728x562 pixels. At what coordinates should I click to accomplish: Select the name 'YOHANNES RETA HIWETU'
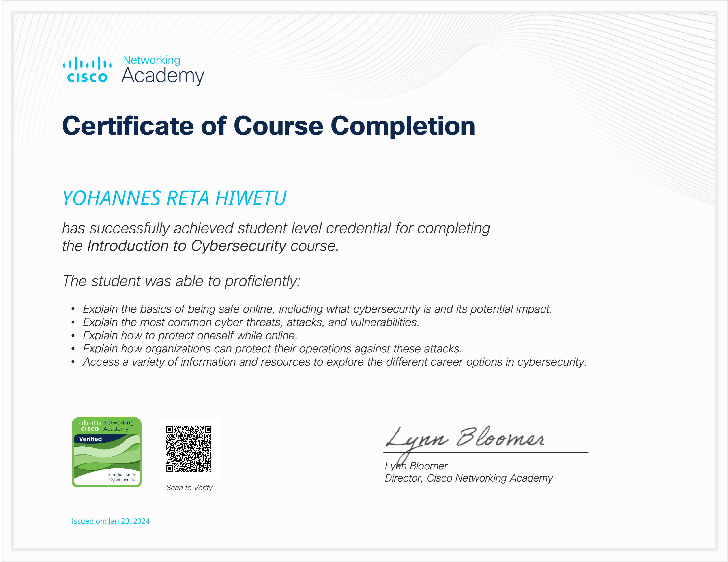tap(174, 198)
